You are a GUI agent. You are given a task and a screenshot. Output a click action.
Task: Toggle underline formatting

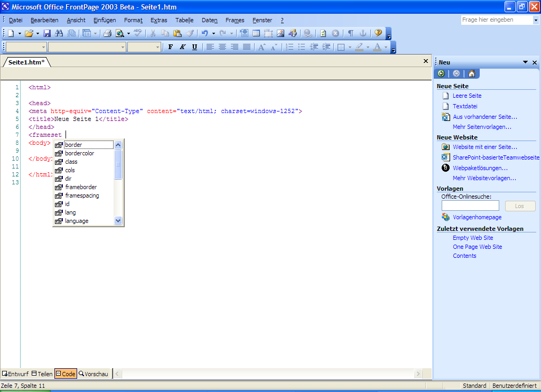[x=194, y=47]
